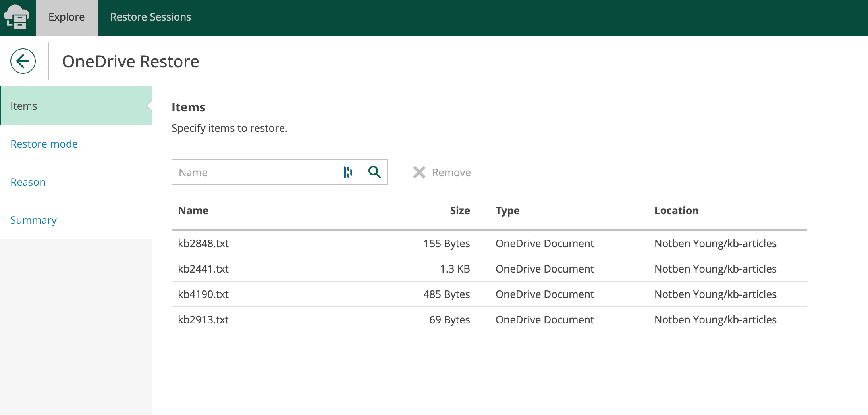The image size is (868, 415).
Task: Click the bold Items section heading
Action: point(188,107)
